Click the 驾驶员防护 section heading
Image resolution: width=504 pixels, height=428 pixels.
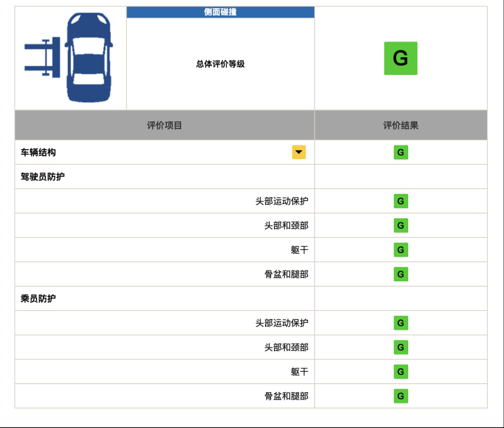coord(42,177)
